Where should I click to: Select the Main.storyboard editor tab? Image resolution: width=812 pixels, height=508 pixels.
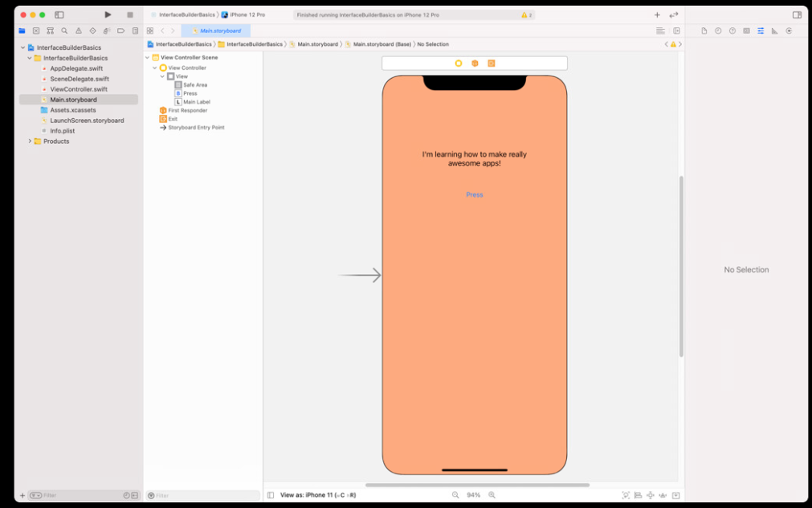pos(216,31)
